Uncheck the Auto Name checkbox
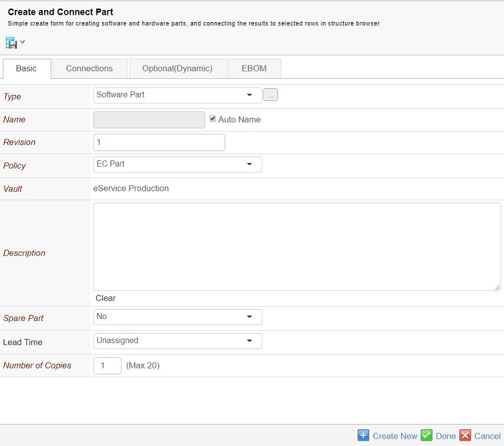Screen dimensions: 504x446 point(213,119)
